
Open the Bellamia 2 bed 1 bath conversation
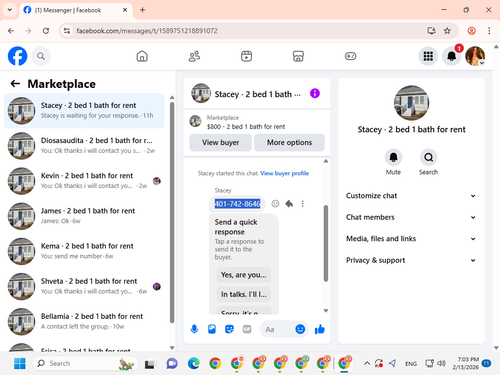tap(84, 322)
